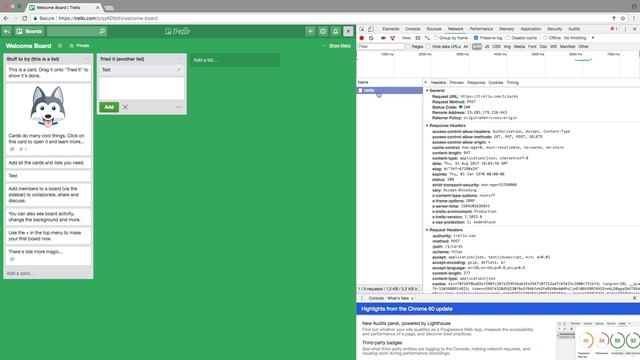Click the red record network log button

click(362, 38)
